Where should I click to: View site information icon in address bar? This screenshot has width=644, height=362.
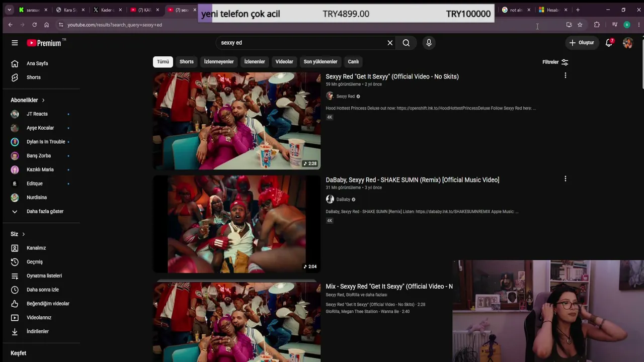point(61,25)
